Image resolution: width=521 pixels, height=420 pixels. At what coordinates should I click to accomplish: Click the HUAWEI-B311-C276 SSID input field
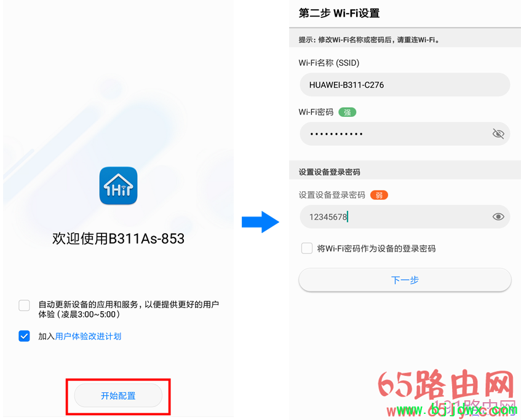tap(404, 84)
